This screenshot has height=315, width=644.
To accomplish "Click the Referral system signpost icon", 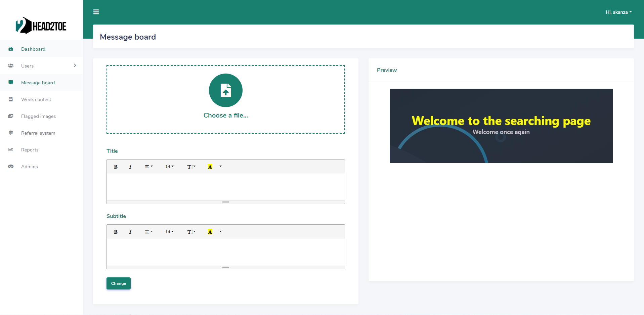I will pos(11,133).
